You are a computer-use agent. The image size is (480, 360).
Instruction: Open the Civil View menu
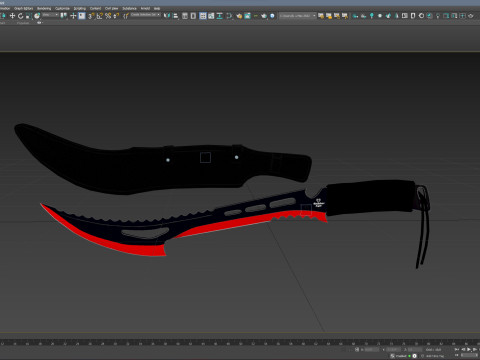click(112, 8)
